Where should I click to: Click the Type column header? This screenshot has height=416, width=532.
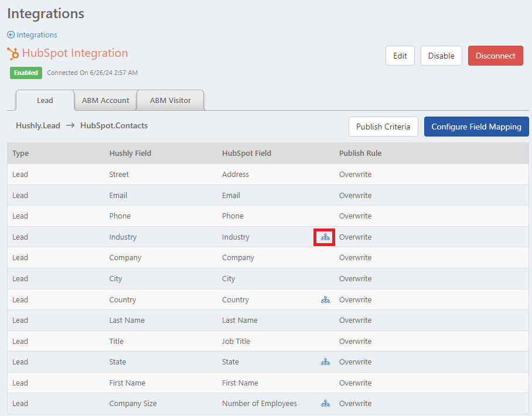(21, 154)
